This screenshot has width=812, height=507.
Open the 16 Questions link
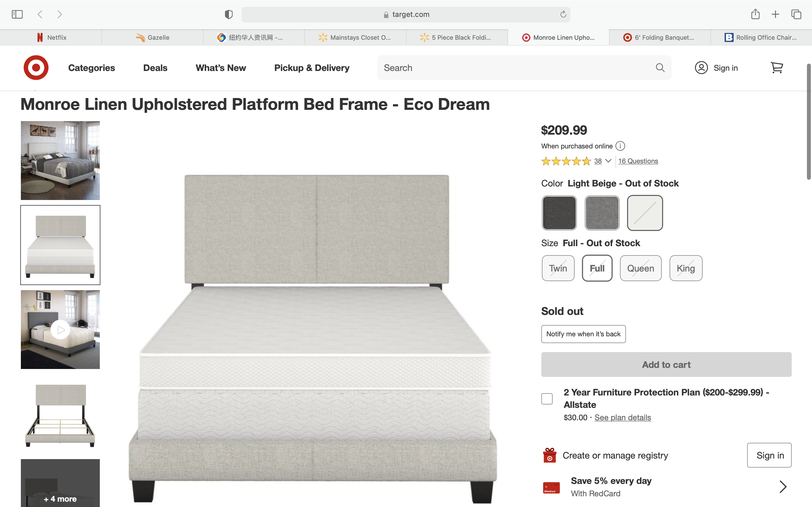pyautogui.click(x=638, y=161)
